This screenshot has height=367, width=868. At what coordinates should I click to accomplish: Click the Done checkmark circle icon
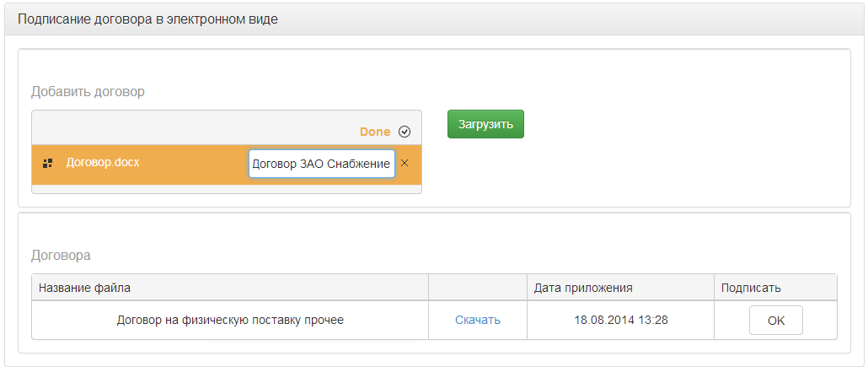(405, 132)
